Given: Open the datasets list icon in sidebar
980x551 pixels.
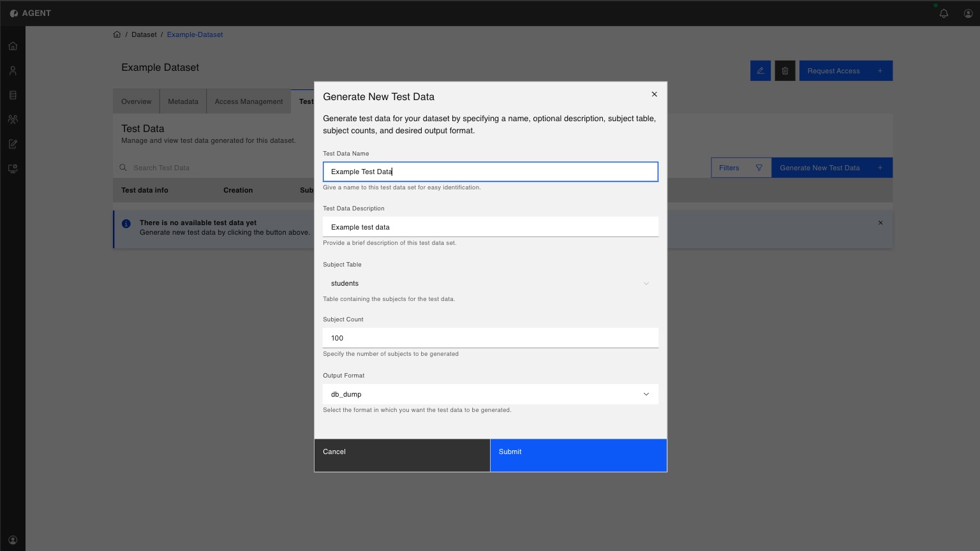Looking at the screenshot, I should click(13, 95).
